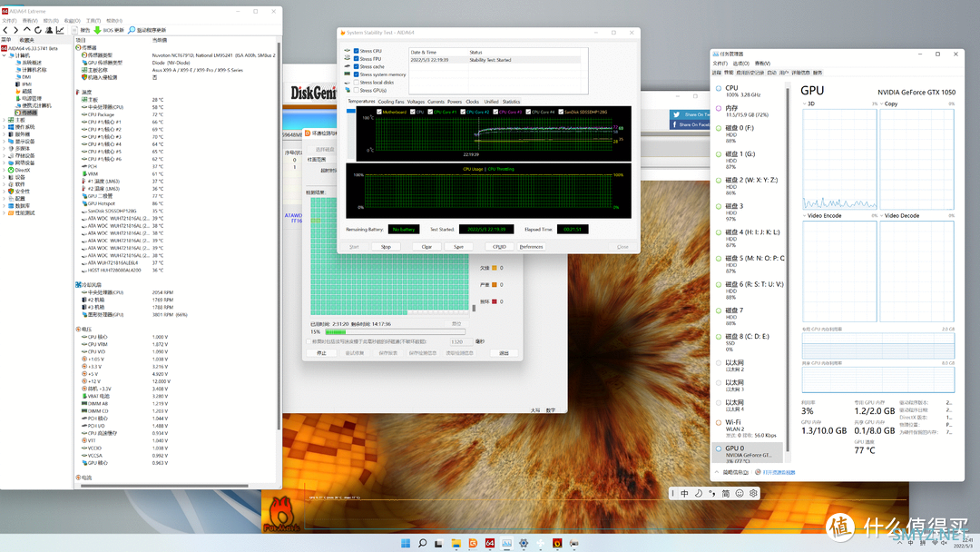Switch to Voltages tab

click(x=416, y=102)
